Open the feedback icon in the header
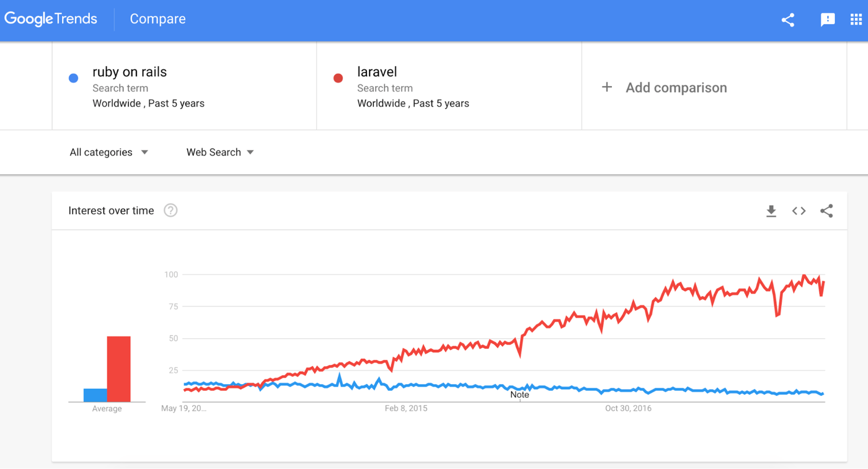This screenshot has height=469, width=868. point(828,19)
